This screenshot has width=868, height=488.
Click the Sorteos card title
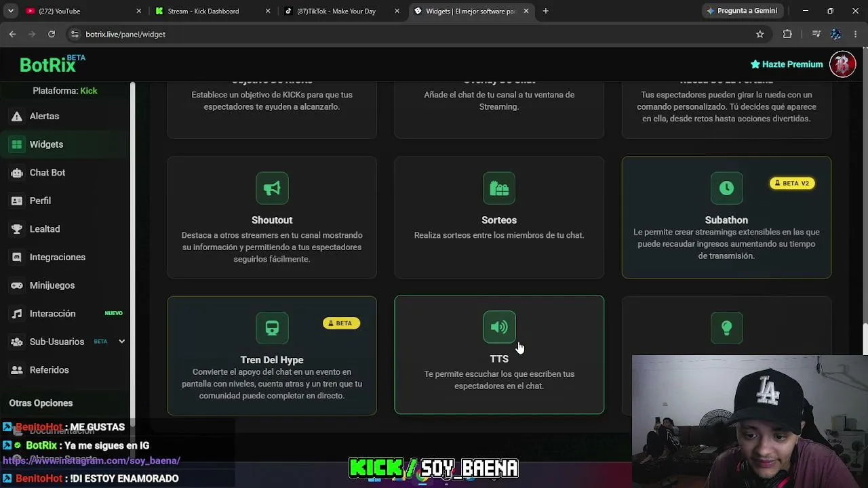[499, 220]
